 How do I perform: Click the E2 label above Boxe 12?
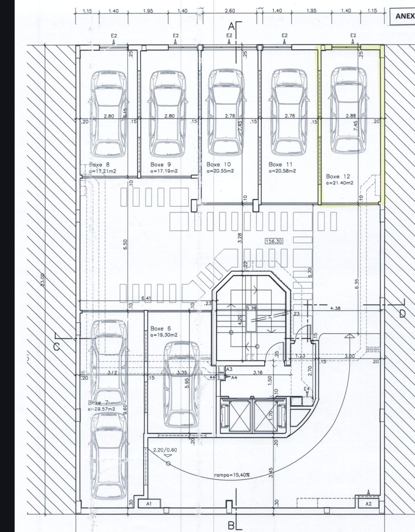point(353,35)
